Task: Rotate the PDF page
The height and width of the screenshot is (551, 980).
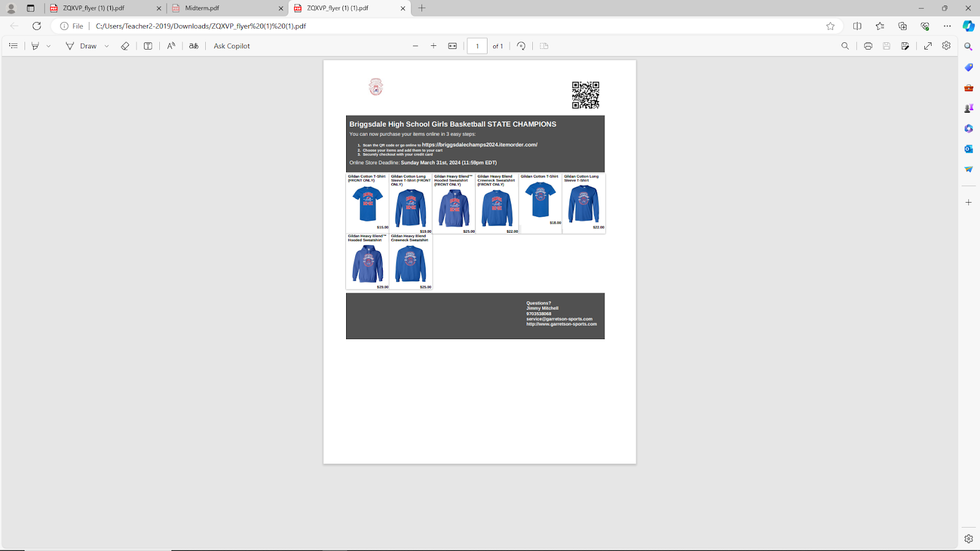Action: click(521, 46)
